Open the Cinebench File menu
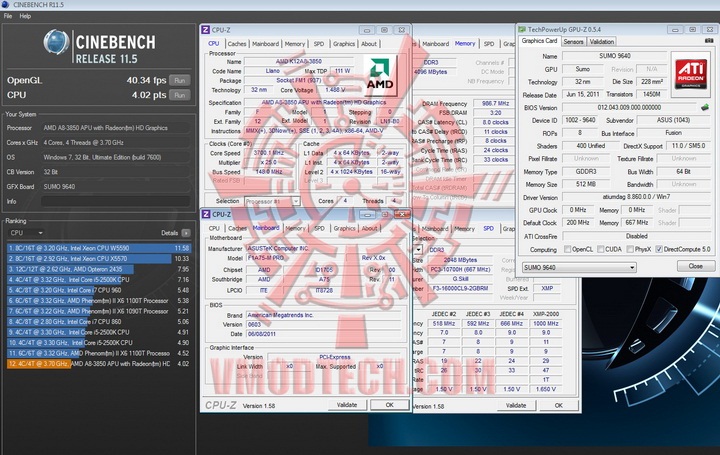The height and width of the screenshot is (455, 720). tap(8, 16)
